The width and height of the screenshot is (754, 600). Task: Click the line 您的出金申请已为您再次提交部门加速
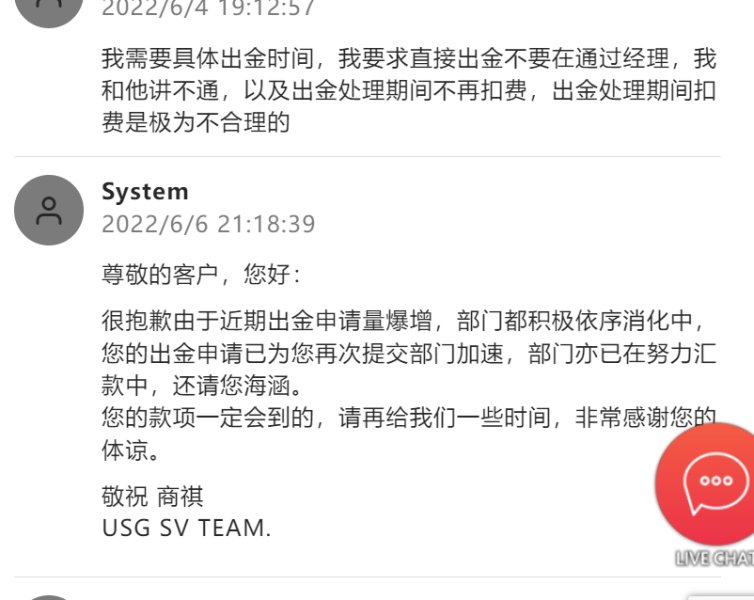[302, 353]
